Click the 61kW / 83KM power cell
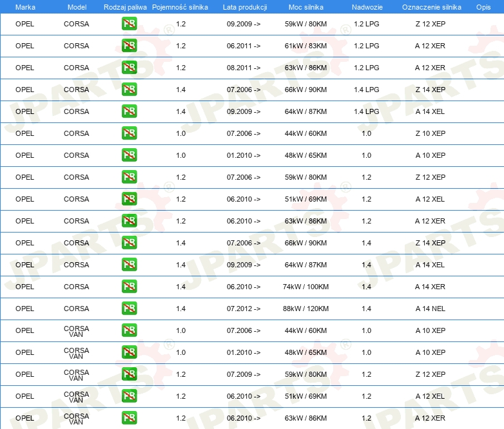 click(x=305, y=46)
